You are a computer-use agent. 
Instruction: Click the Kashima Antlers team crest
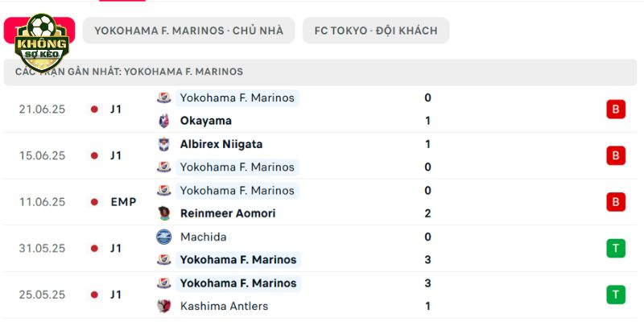[164, 306]
